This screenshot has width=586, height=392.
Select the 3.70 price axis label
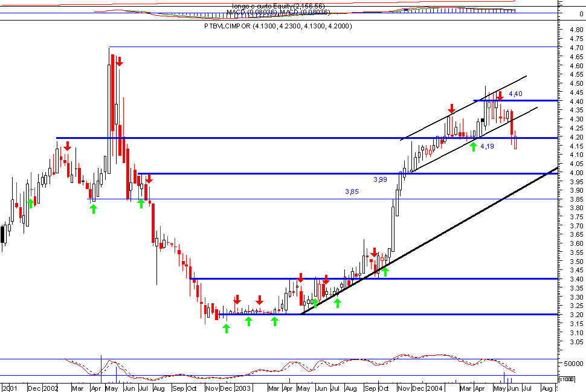(x=576, y=226)
